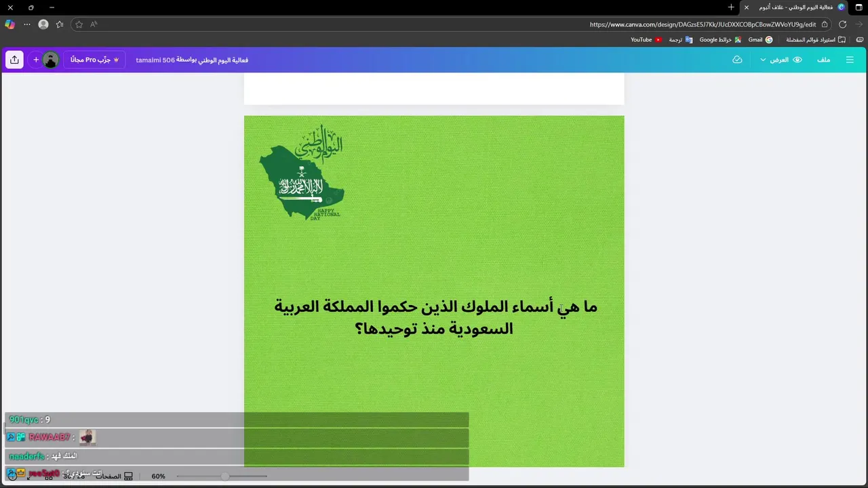Close the فعالية اليوم الوطني tab
Image resolution: width=868 pixels, height=488 pixels.
[747, 7]
